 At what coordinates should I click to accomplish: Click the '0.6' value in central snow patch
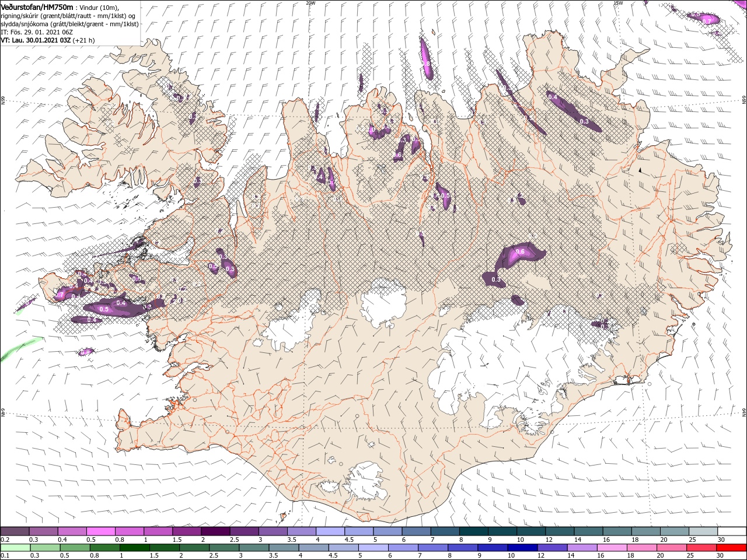(x=521, y=252)
